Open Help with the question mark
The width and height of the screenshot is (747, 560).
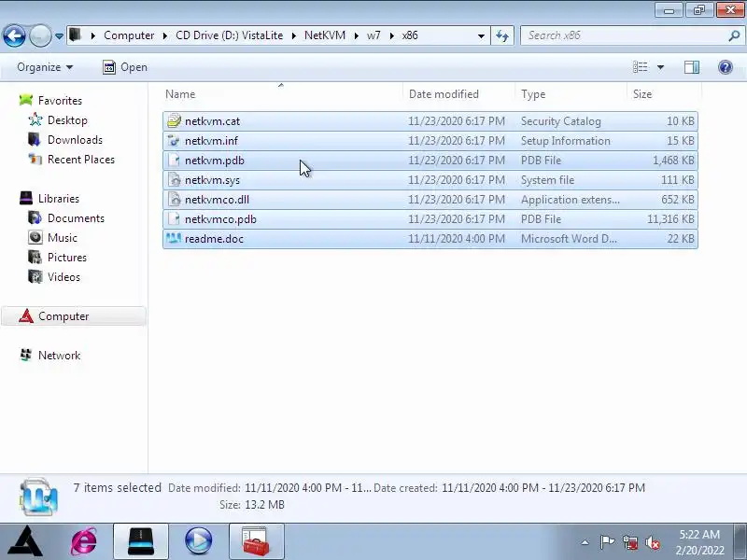pos(726,67)
